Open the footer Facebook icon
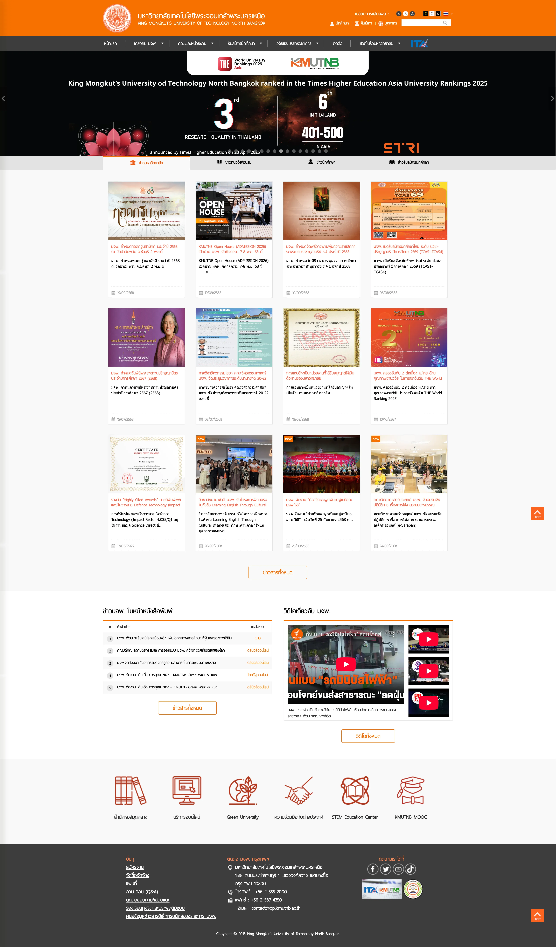This screenshot has height=947, width=560. 373,869
